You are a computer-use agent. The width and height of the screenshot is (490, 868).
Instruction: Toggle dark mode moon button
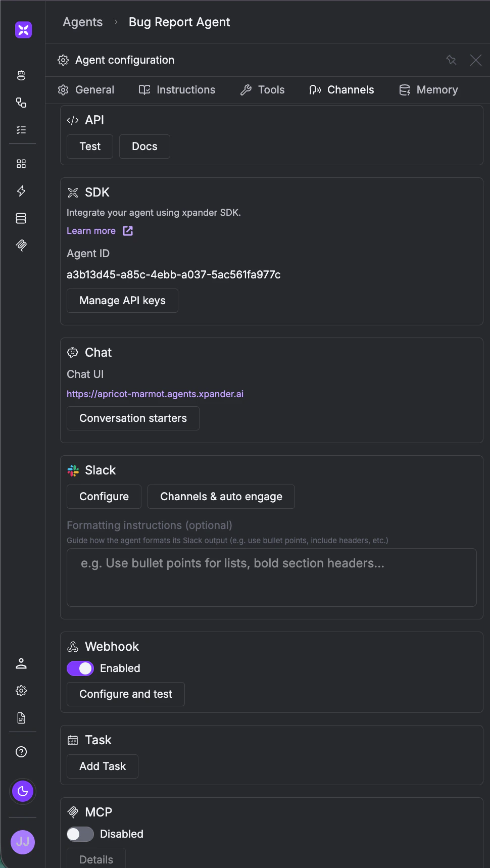[23, 791]
